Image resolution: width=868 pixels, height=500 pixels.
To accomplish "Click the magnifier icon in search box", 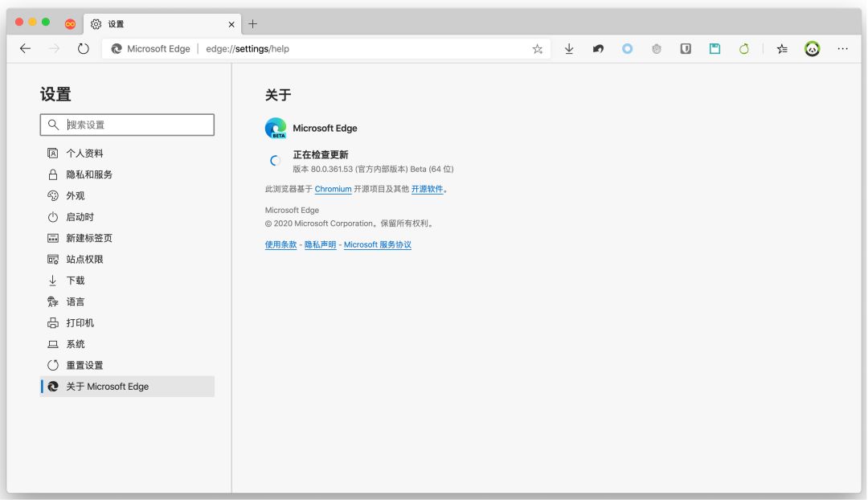I will tap(53, 125).
